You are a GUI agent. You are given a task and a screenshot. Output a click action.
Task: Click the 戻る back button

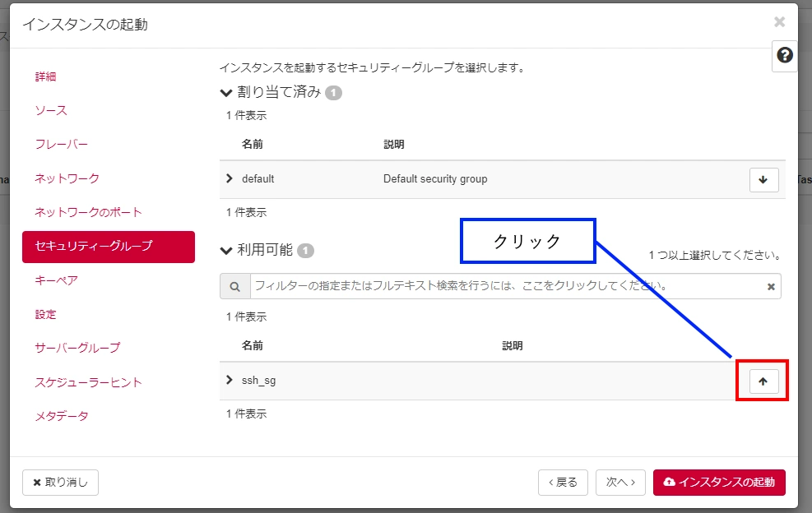click(563, 483)
